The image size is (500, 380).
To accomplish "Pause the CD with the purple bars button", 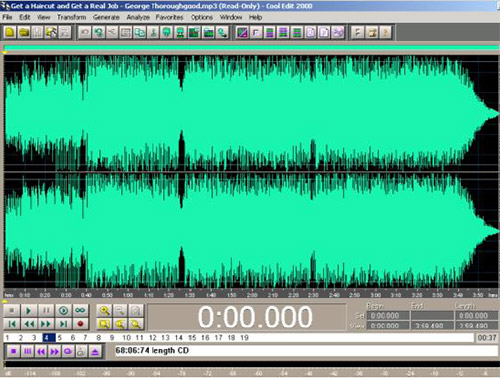I will [28, 351].
